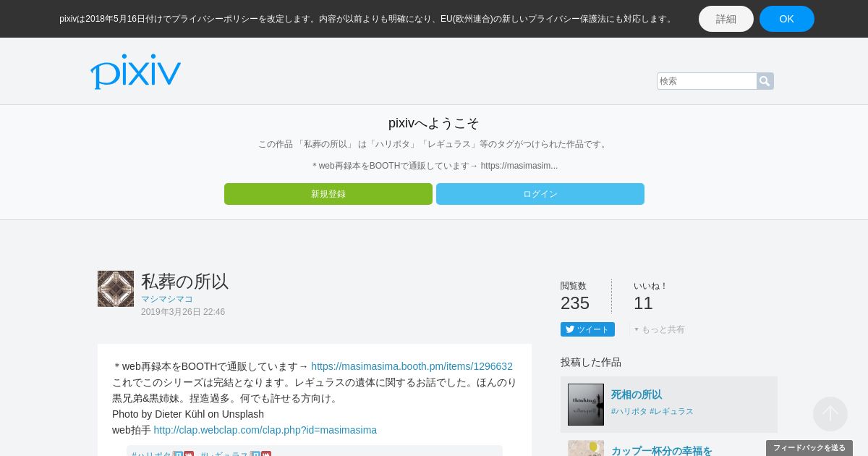Dismiss privacy notice with OK
Screen dimensions: 868x456
click(x=787, y=19)
